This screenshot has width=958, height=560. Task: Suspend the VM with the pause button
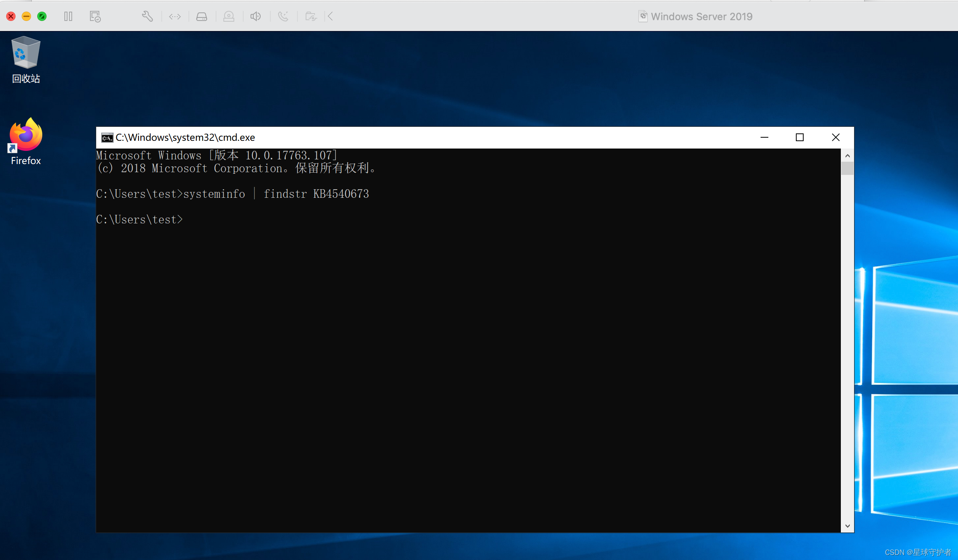[x=68, y=16]
